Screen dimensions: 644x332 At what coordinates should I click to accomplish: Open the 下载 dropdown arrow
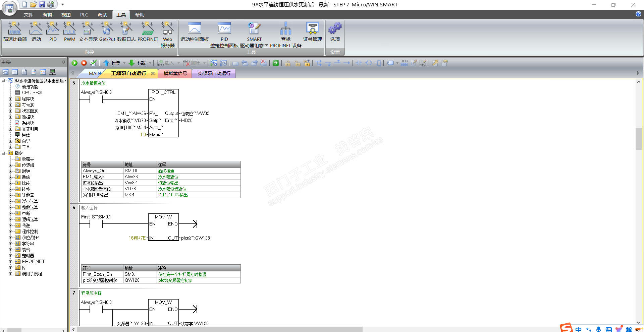point(150,63)
